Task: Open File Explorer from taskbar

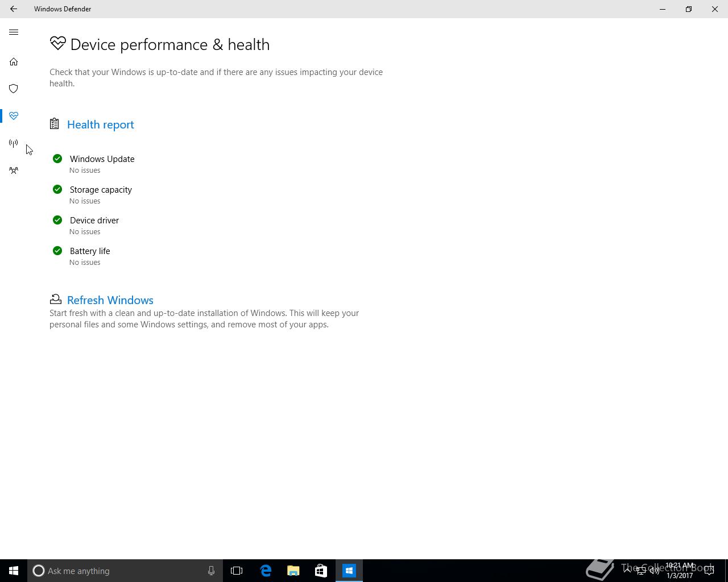Action: click(x=293, y=571)
